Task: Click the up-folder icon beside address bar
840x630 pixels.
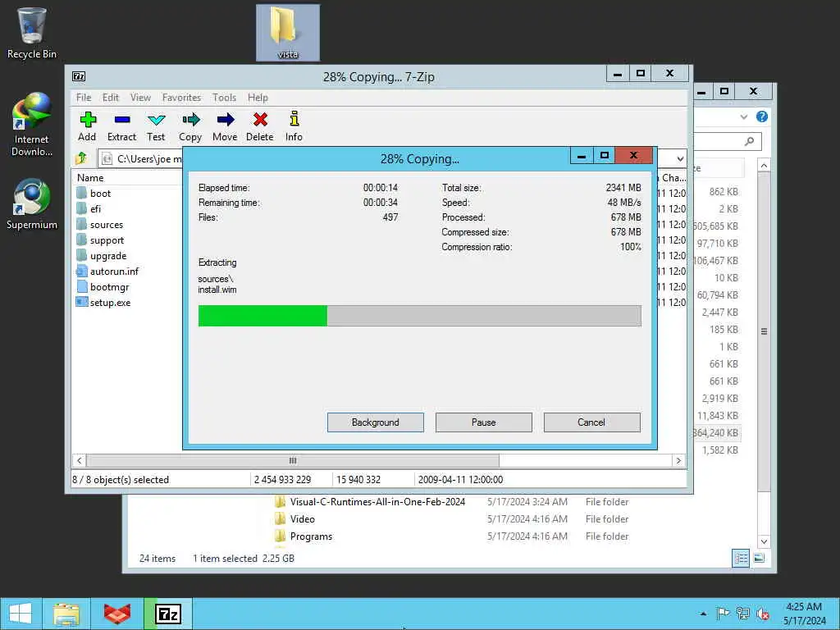Action: coord(81,158)
